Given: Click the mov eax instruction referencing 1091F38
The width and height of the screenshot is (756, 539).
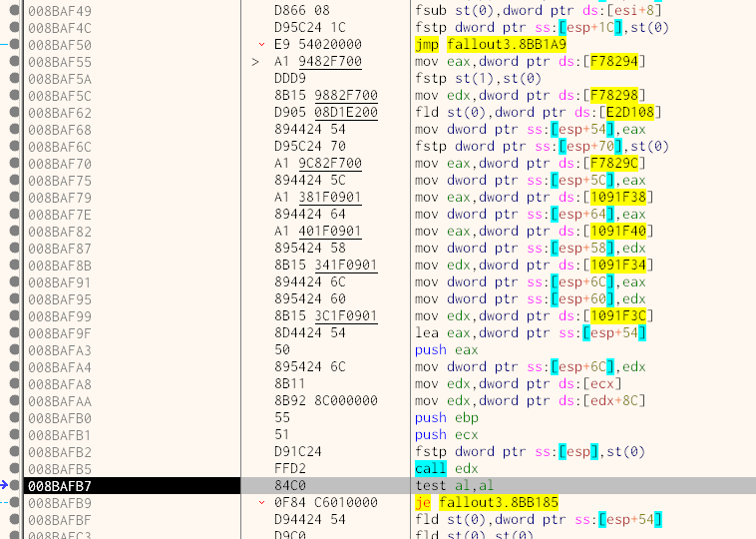Looking at the screenshot, I should [x=535, y=197].
